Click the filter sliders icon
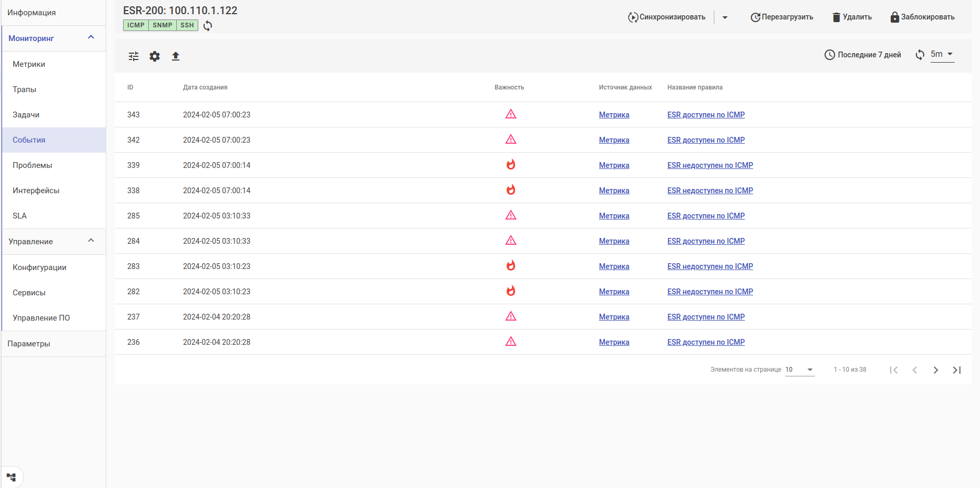Image resolution: width=980 pixels, height=488 pixels. (134, 56)
